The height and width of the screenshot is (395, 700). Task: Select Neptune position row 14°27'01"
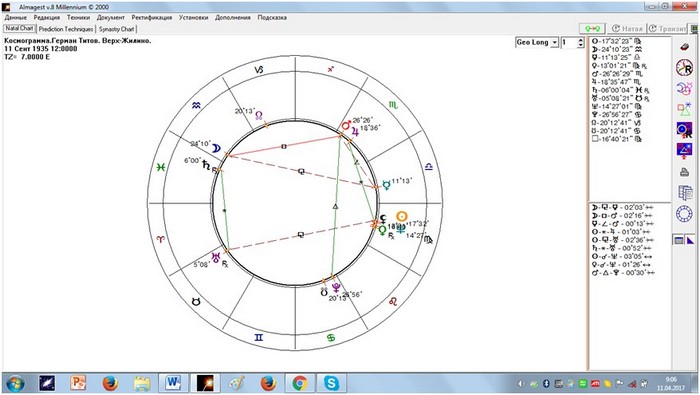(x=617, y=106)
